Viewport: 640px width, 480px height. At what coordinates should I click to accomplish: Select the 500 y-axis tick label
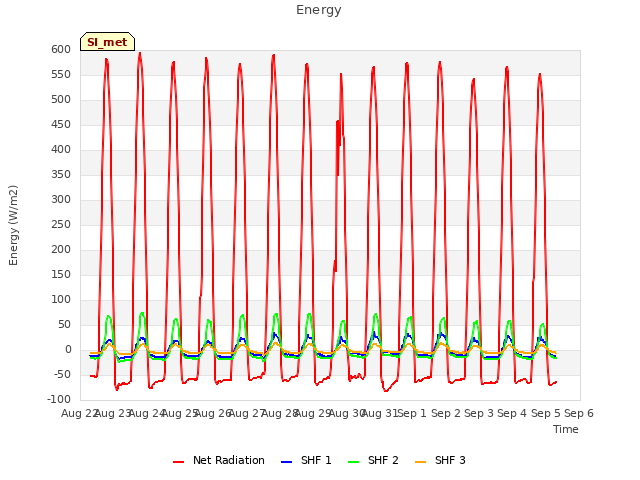[x=61, y=100]
